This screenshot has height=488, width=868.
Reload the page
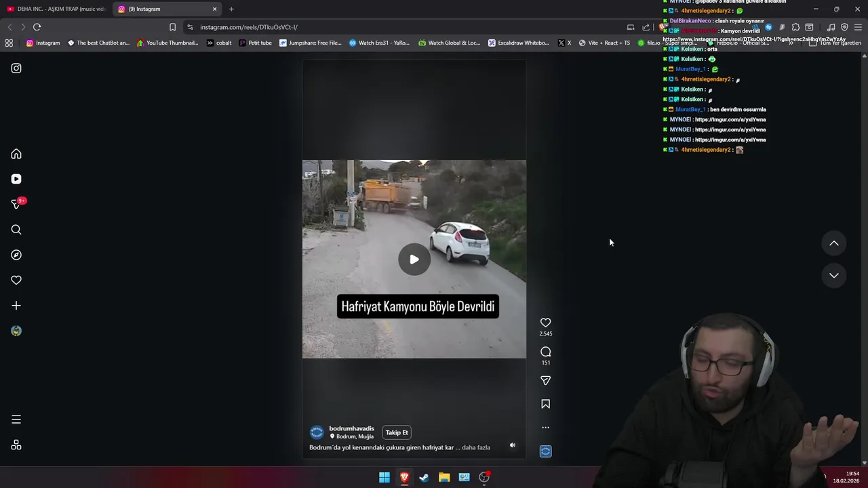37,27
